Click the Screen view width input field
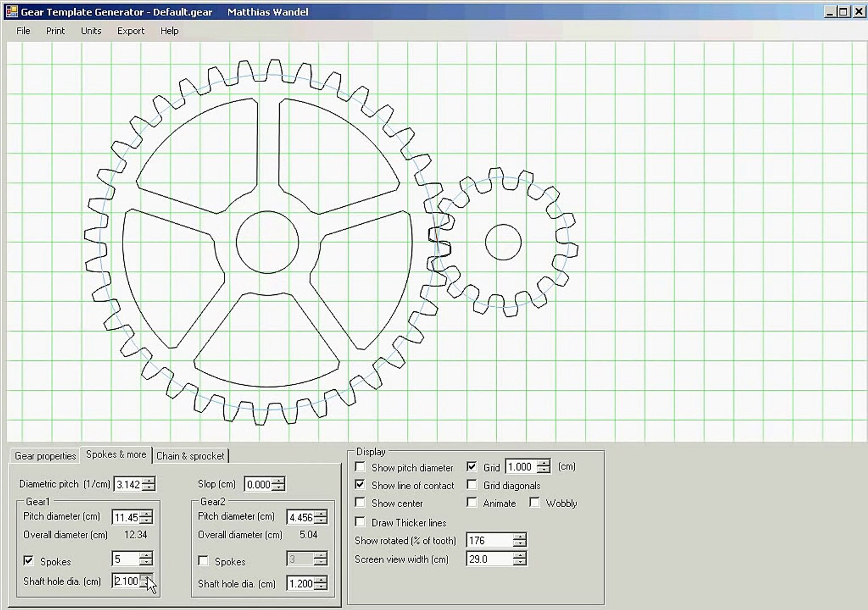868x610 pixels. (x=489, y=559)
